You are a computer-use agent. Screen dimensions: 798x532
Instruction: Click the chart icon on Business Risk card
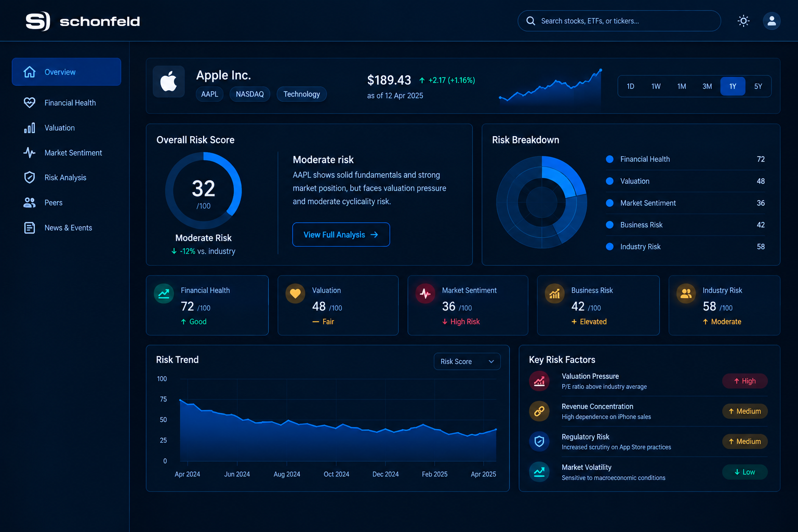point(554,293)
